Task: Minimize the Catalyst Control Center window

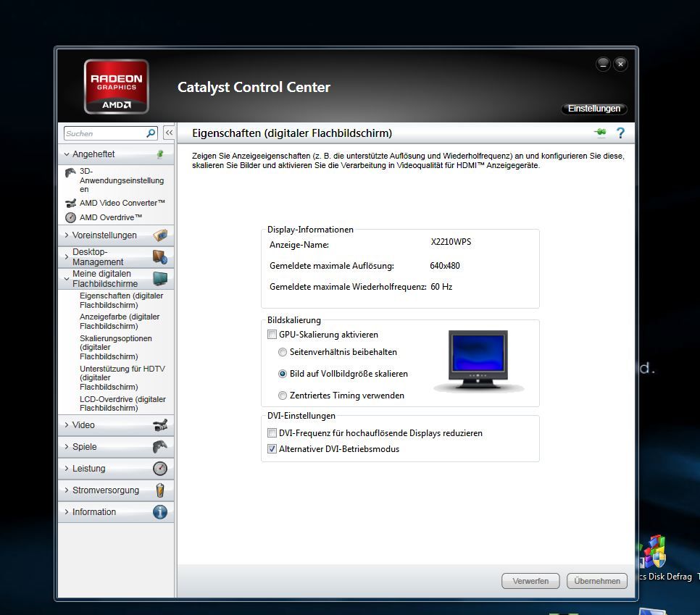Action: tap(603, 64)
